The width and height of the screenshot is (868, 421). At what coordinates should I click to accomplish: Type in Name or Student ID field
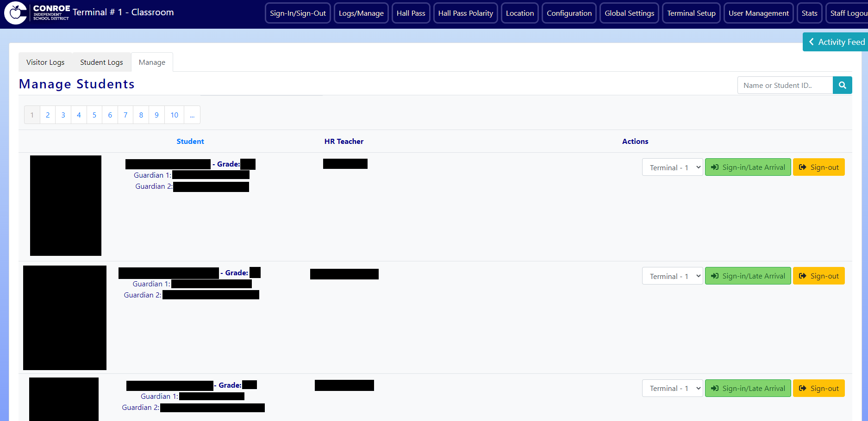785,86
